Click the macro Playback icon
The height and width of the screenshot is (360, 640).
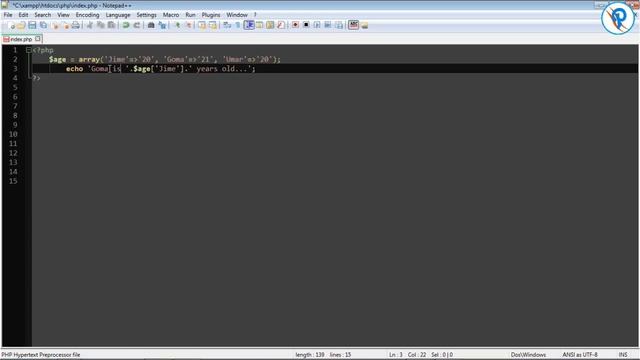317,25
